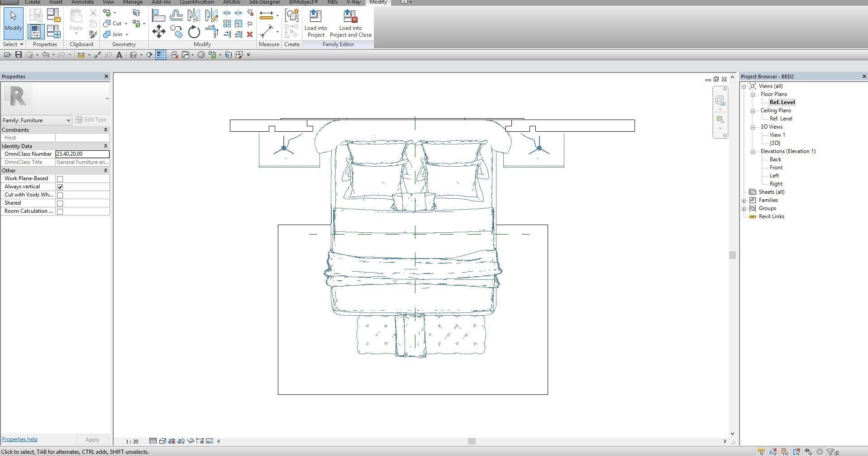Click the Text tool A icon
The image size is (868, 456).
click(x=119, y=55)
